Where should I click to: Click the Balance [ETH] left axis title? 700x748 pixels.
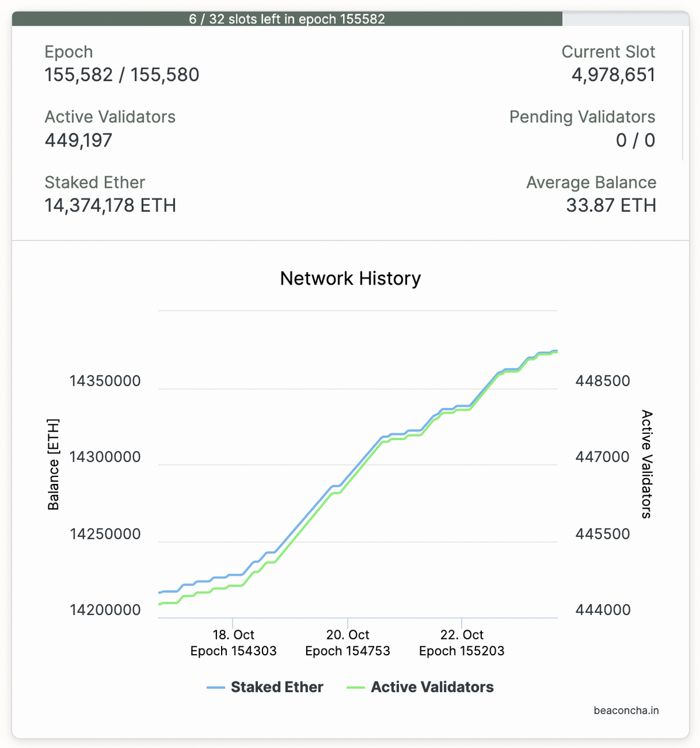point(54,464)
